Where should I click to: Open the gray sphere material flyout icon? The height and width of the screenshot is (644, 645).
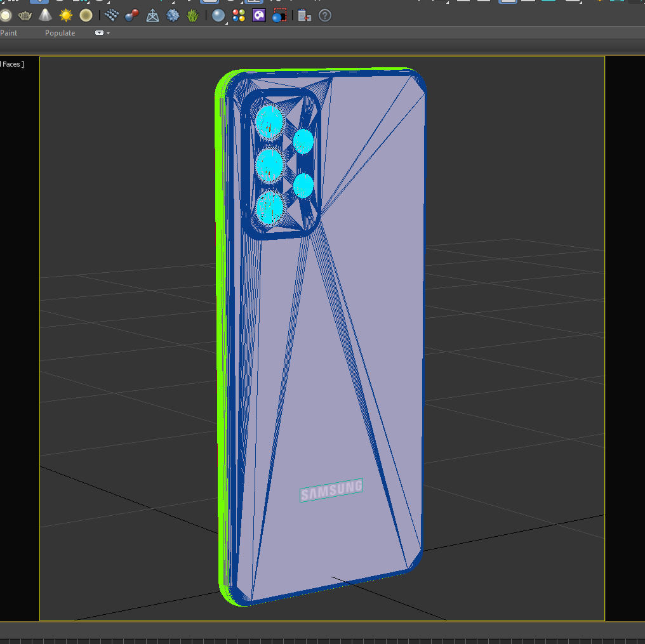(x=218, y=16)
